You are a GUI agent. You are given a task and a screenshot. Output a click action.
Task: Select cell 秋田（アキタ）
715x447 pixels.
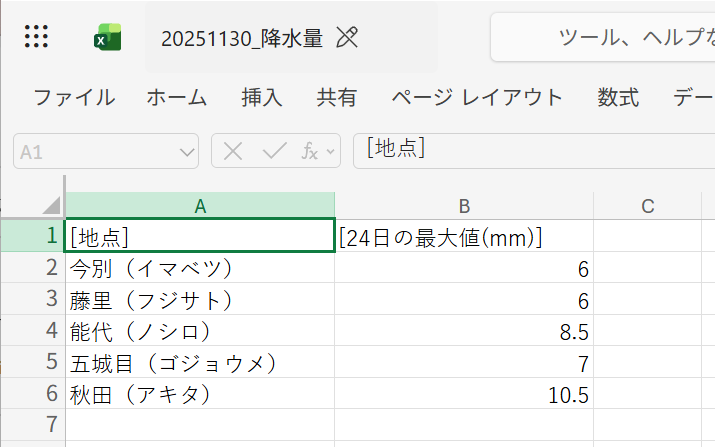[200, 393]
